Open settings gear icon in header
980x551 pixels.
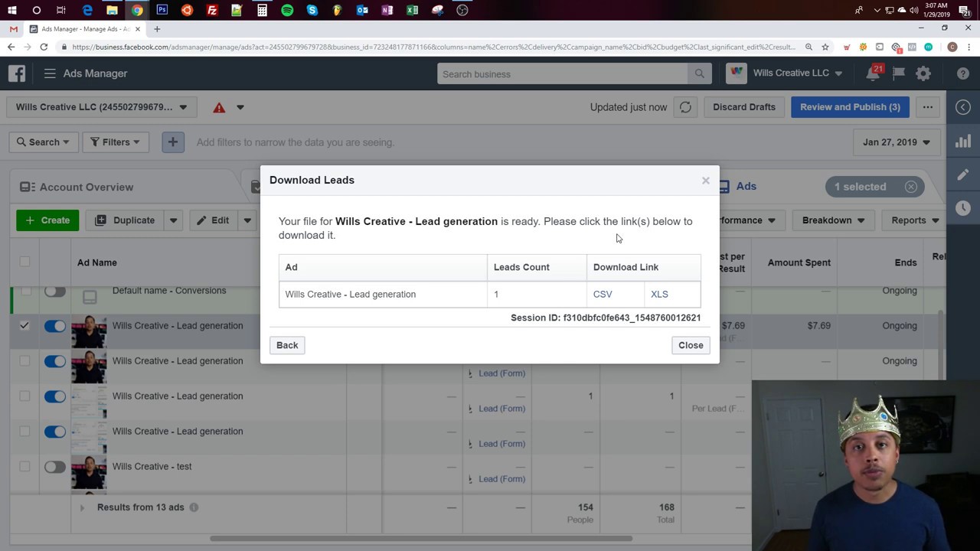coord(923,73)
